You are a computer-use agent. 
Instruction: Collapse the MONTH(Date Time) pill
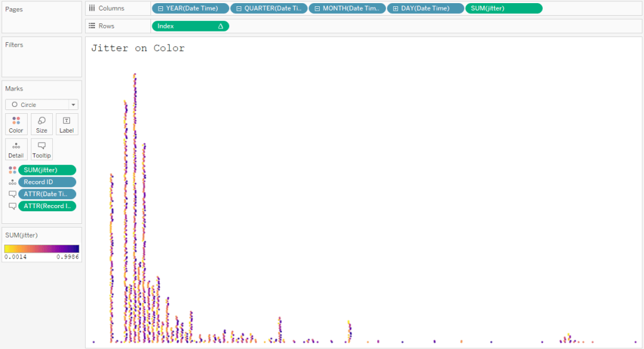coord(317,8)
